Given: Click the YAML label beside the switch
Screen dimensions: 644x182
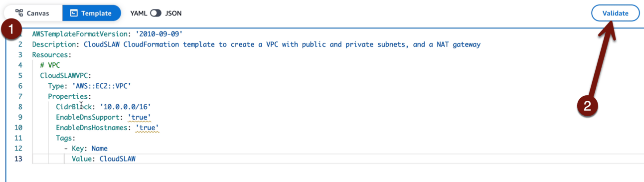Looking at the screenshot, I should coord(138,13).
